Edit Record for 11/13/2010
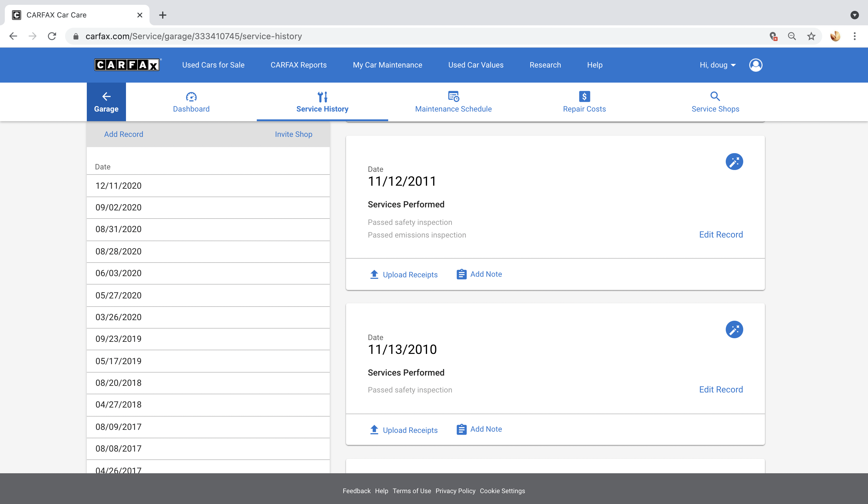This screenshot has width=868, height=504. click(x=721, y=390)
